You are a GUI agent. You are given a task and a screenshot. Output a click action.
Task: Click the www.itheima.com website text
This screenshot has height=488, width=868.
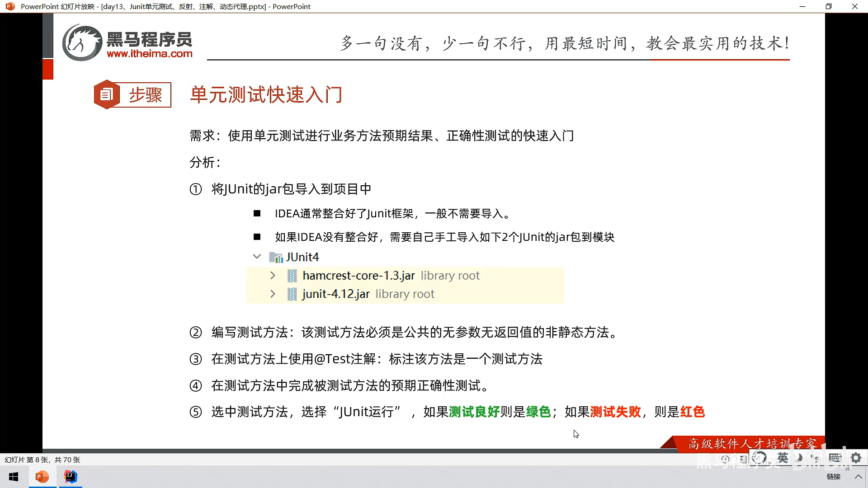[150, 53]
